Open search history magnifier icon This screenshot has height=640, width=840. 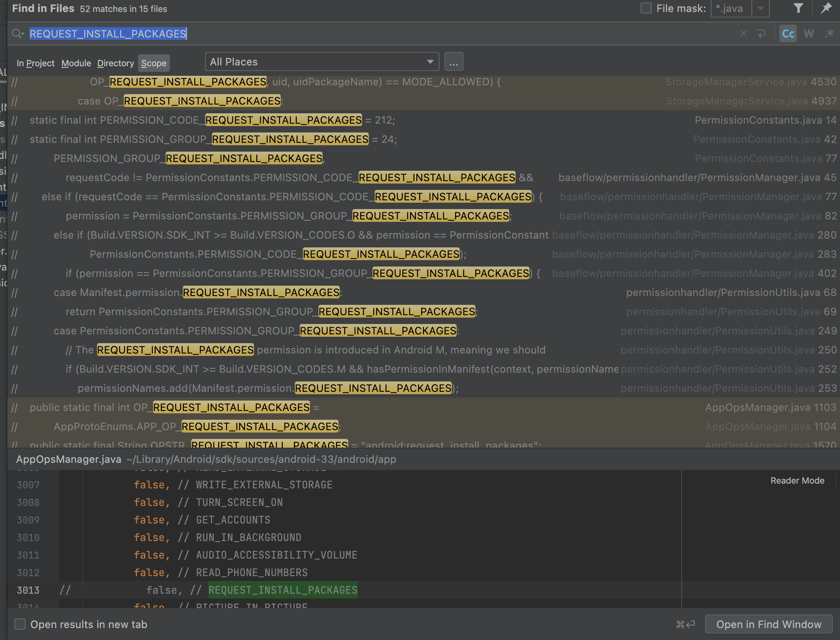click(x=18, y=34)
